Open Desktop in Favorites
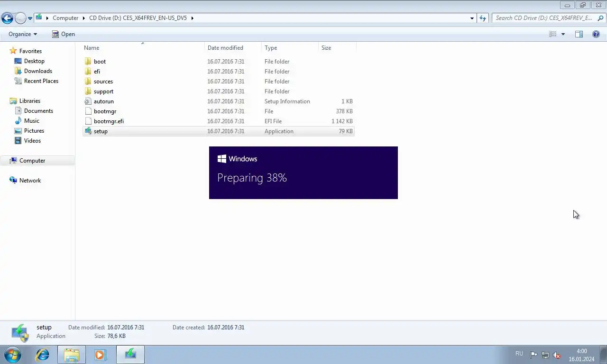 point(34,61)
